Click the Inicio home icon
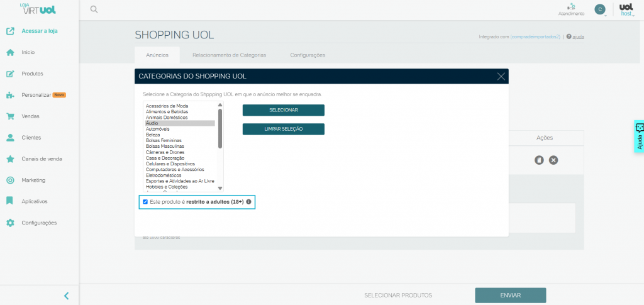The image size is (644, 305). tap(10, 52)
